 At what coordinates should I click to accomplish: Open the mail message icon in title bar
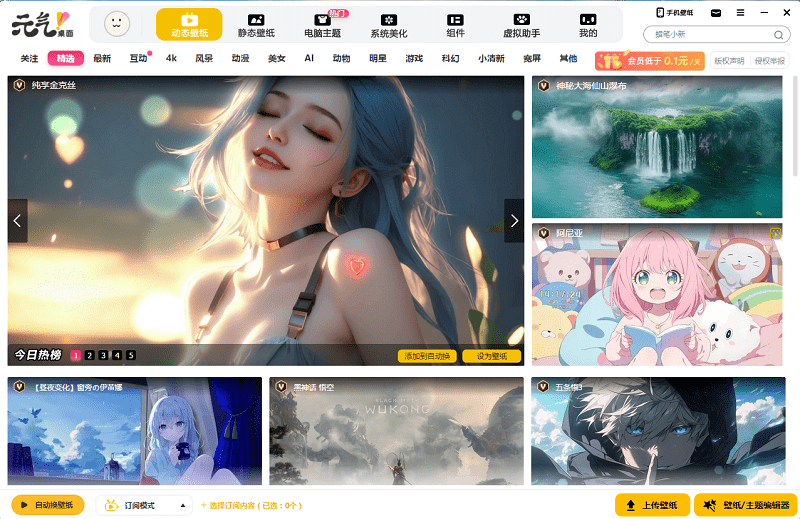[x=717, y=12]
